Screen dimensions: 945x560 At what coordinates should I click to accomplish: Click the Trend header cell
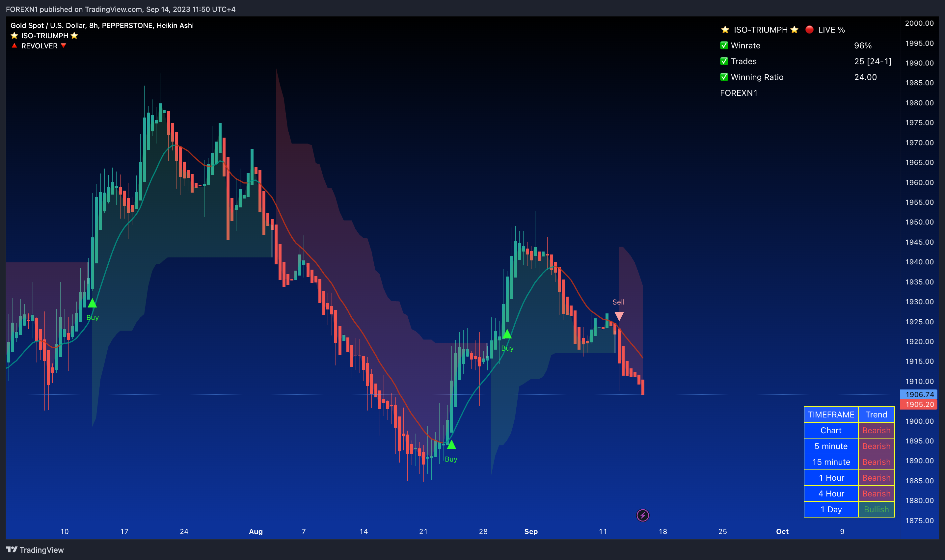[876, 414]
